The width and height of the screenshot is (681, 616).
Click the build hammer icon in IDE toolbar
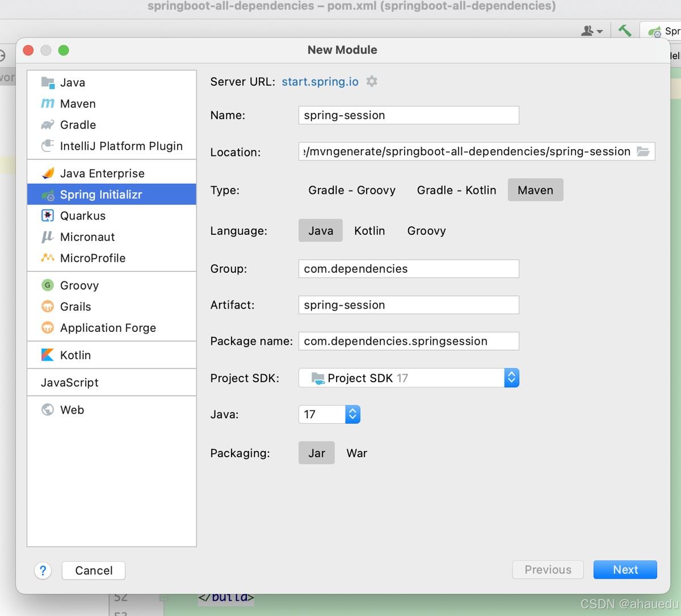[625, 30]
